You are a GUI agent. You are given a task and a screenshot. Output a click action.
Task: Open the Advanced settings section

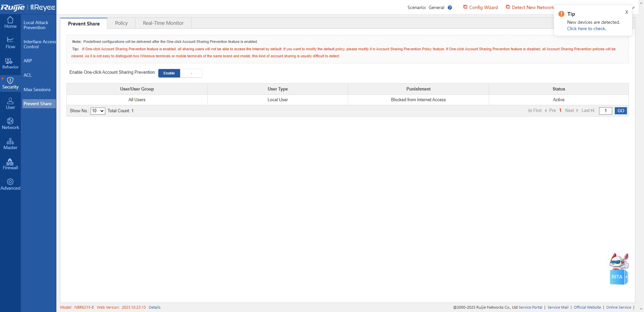10,184
